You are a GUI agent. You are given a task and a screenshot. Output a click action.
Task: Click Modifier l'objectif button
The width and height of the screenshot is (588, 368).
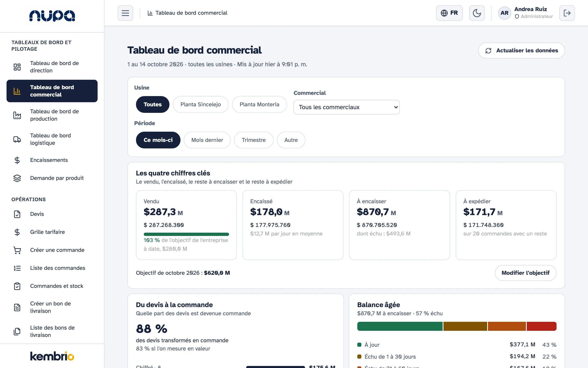(x=525, y=273)
